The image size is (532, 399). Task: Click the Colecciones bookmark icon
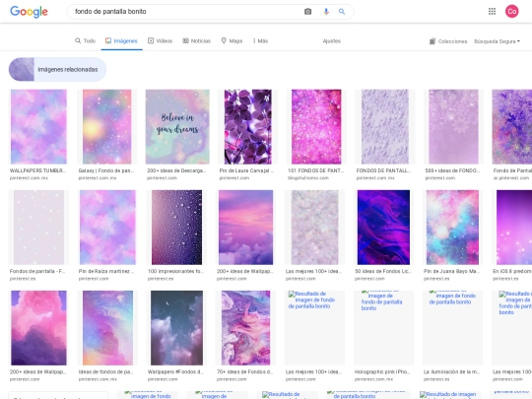pyautogui.click(x=432, y=41)
